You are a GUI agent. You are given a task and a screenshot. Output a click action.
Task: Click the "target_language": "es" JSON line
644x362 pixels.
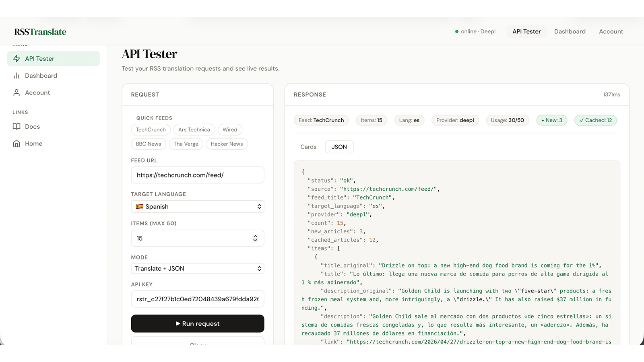click(346, 206)
